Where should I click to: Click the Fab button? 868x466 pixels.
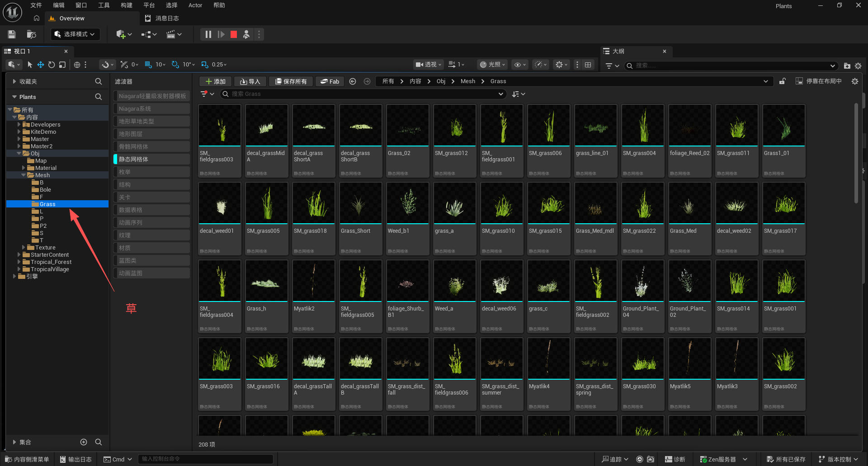point(330,81)
